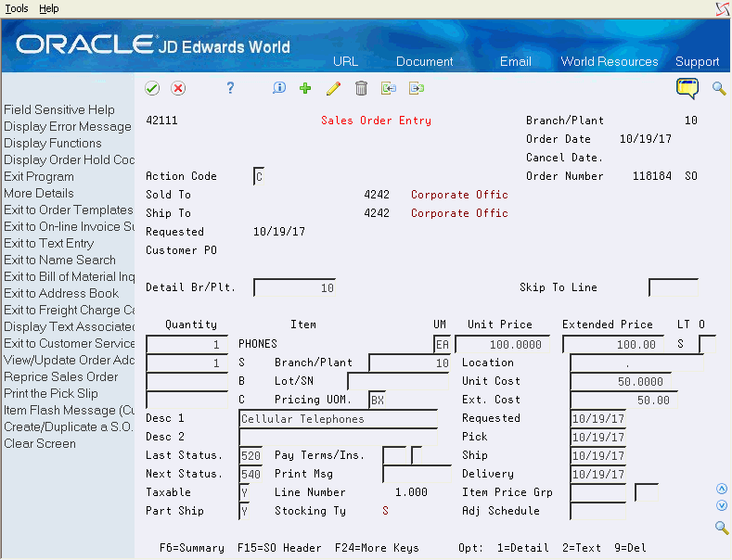The image size is (732, 560).
Task: Click the bottom-right magnifier zoom icon
Action: (x=722, y=528)
